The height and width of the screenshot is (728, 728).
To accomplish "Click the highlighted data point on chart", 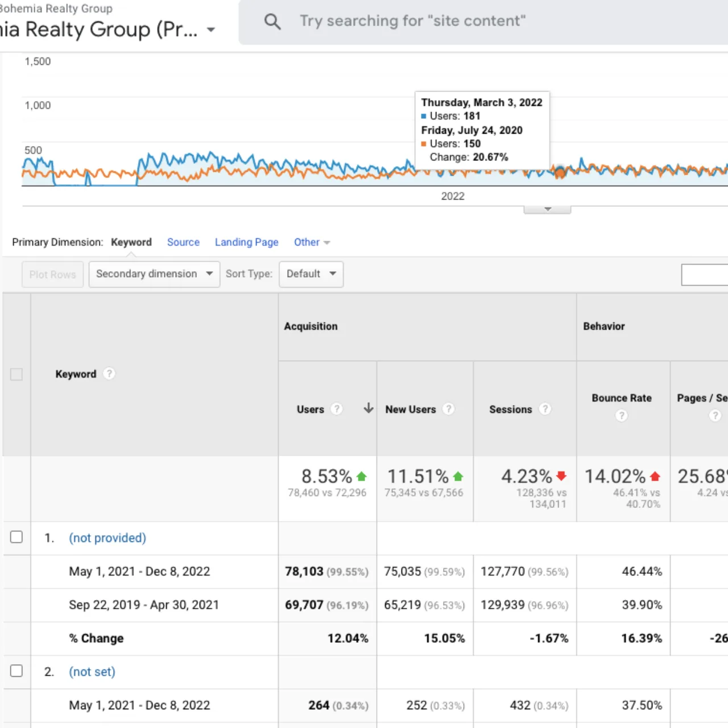I will coord(560,172).
